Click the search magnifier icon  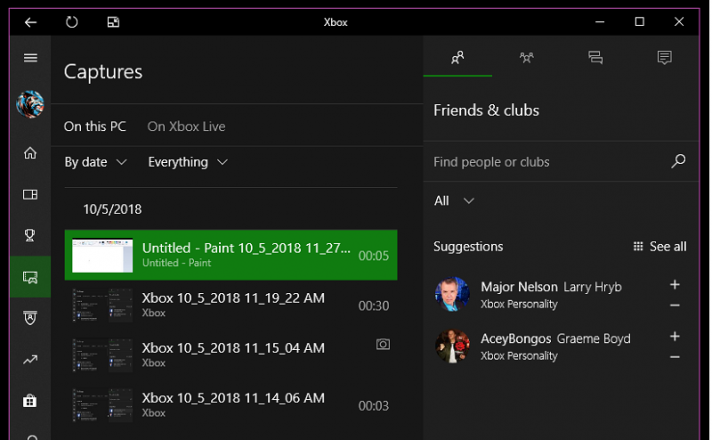point(678,161)
